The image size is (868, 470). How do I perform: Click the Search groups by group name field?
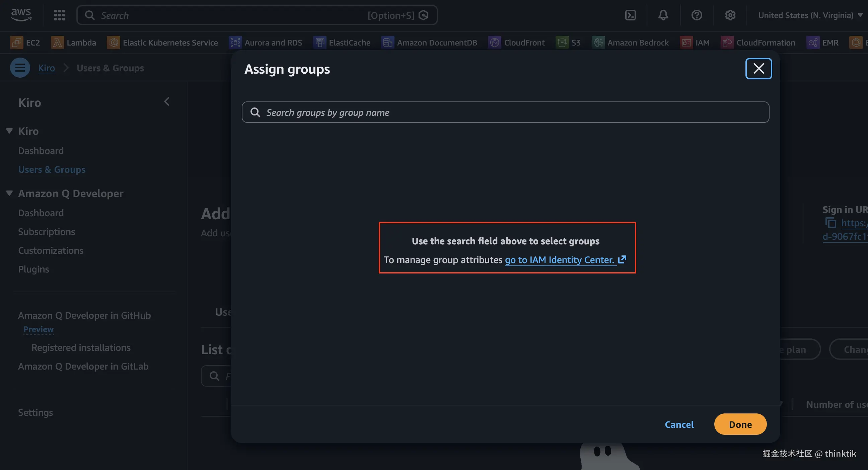click(505, 112)
